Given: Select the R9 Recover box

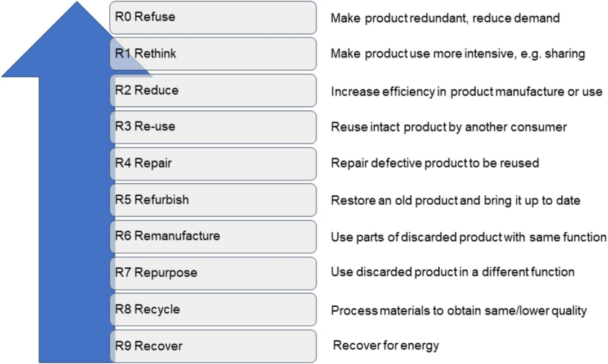Looking at the screenshot, I should [x=213, y=346].
